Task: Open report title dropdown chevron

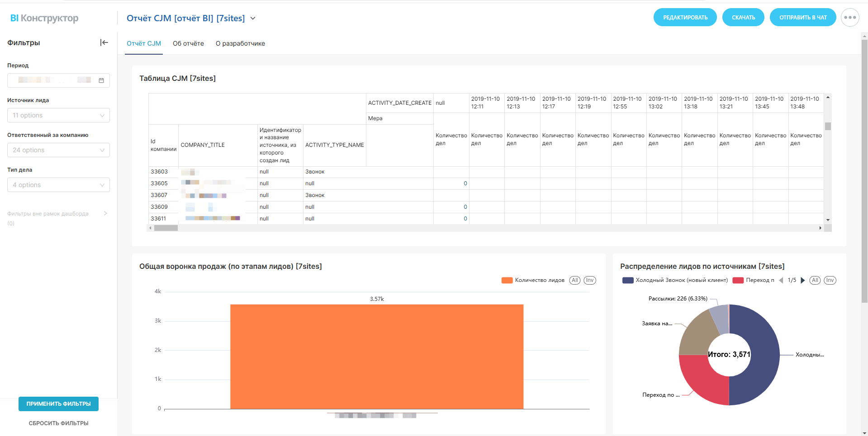Action: click(253, 19)
